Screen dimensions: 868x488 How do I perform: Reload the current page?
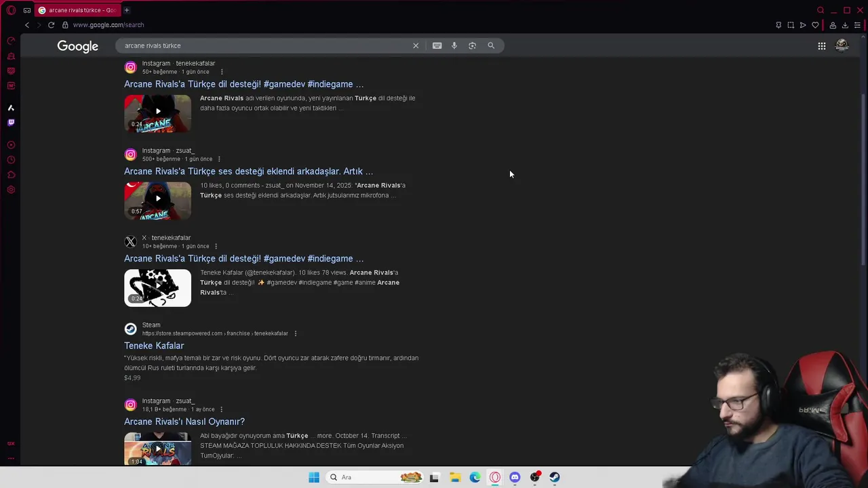click(51, 25)
